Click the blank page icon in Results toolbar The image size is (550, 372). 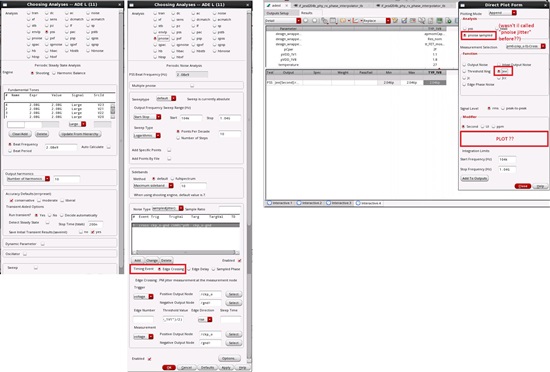(x=431, y=21)
